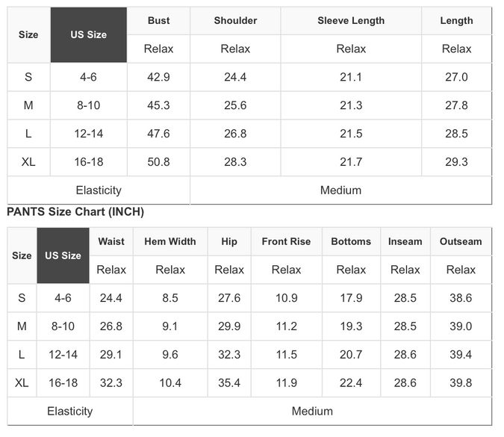Click the hip value 35.4

[229, 383]
